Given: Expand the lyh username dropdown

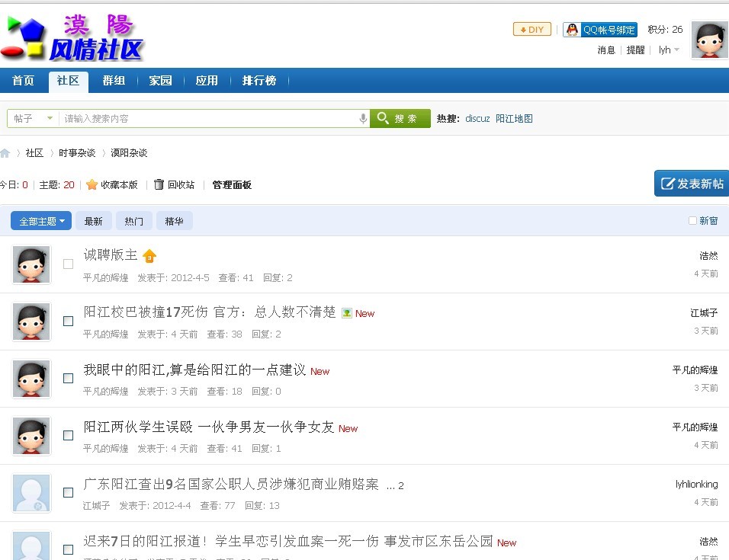Looking at the screenshot, I should (x=669, y=50).
